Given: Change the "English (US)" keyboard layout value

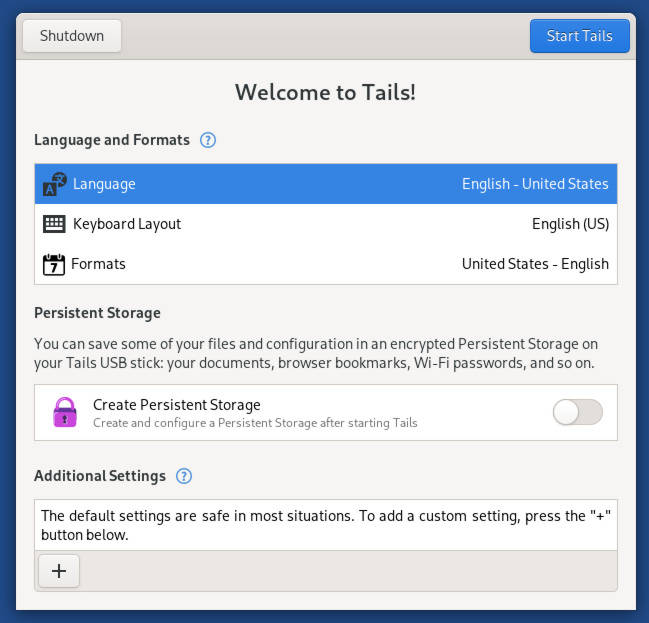Looking at the screenshot, I should (570, 224).
